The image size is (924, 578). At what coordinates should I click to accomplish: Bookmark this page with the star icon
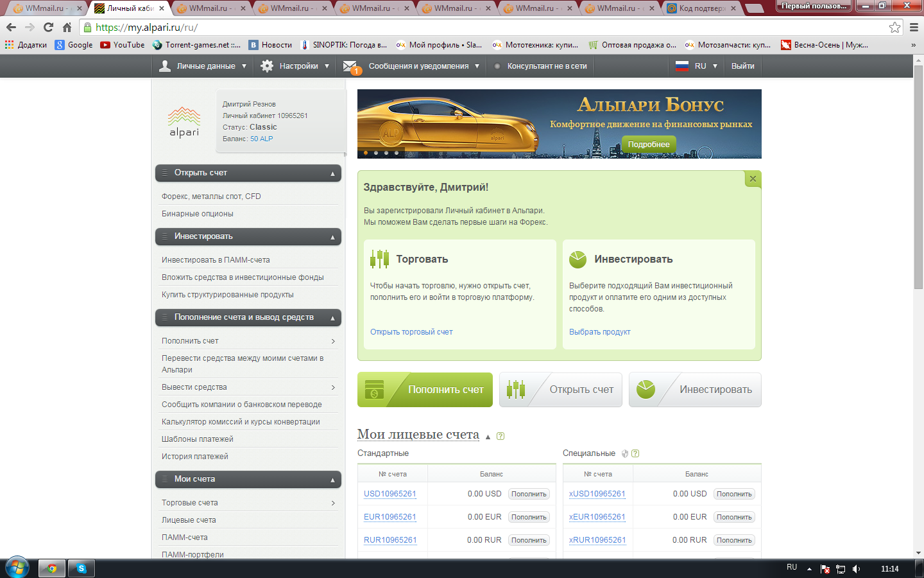tap(894, 28)
